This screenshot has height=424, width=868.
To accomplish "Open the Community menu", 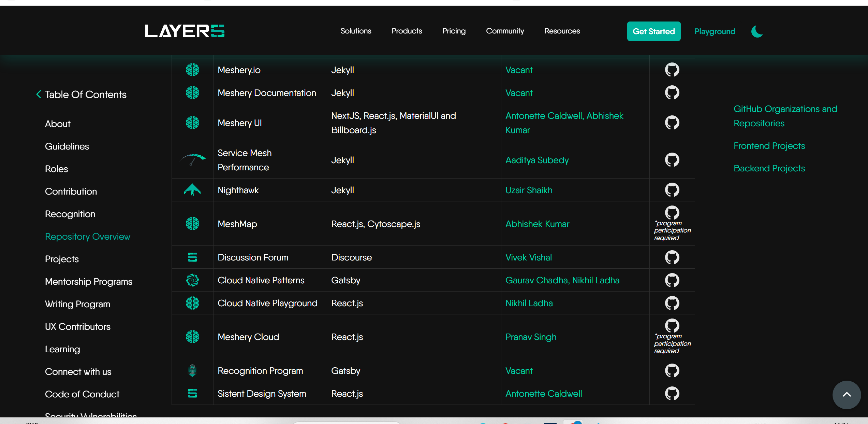I will [x=505, y=31].
